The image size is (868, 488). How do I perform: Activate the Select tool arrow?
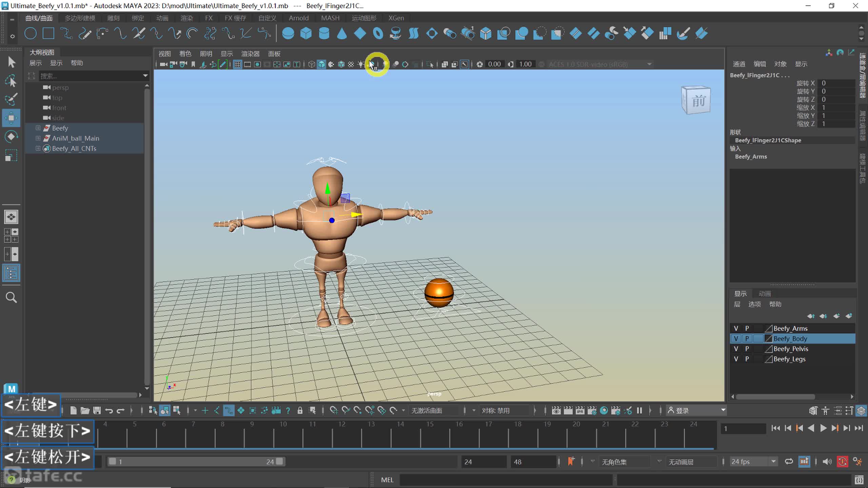pyautogui.click(x=11, y=62)
